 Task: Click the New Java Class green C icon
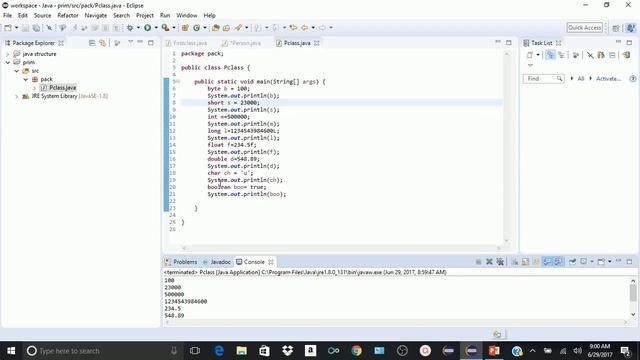click(x=196, y=28)
